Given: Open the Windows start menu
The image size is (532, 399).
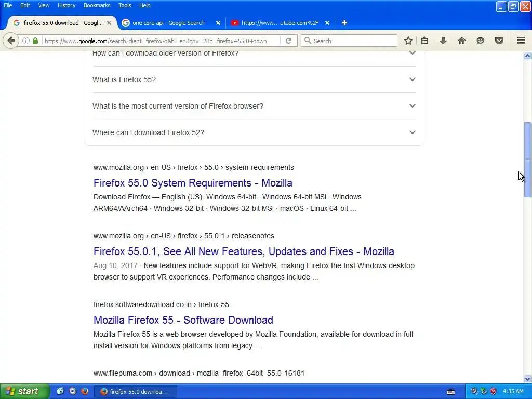Looking at the screenshot, I should coord(24,391).
